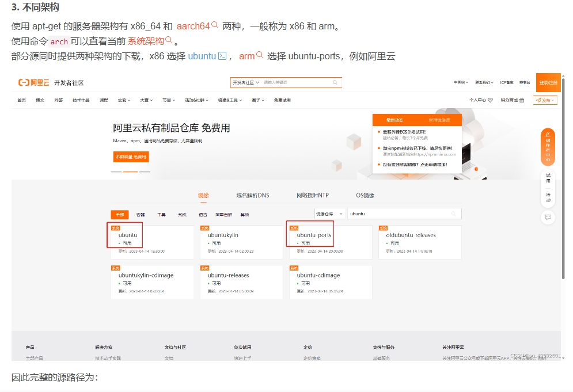Open the oldubuntu-releases mirror card
The width and height of the screenshot is (573, 392).
point(420,242)
